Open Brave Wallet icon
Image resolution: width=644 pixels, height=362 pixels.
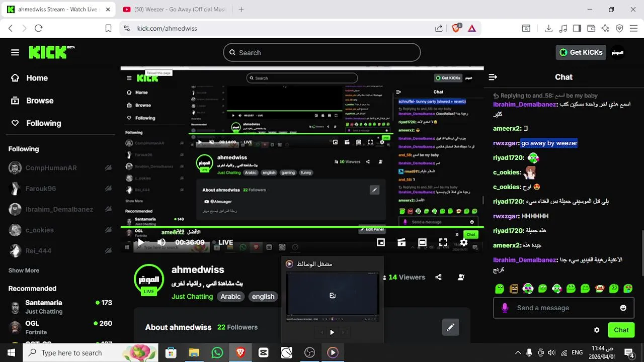591,29
